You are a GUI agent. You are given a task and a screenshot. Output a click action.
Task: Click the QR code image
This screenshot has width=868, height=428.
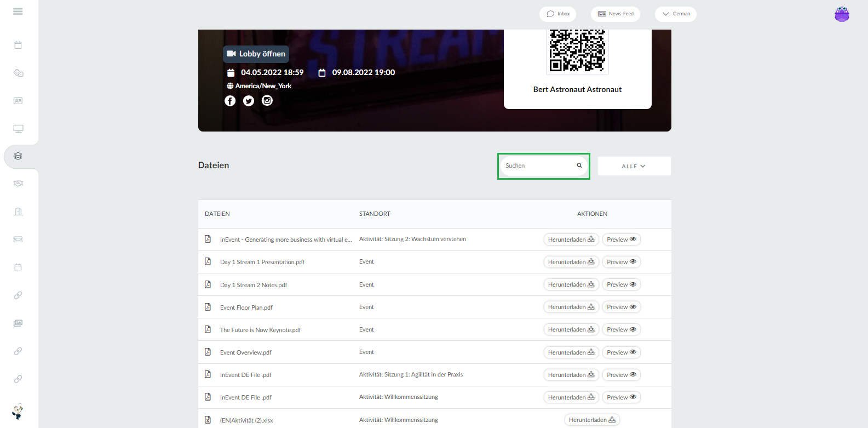pos(577,50)
